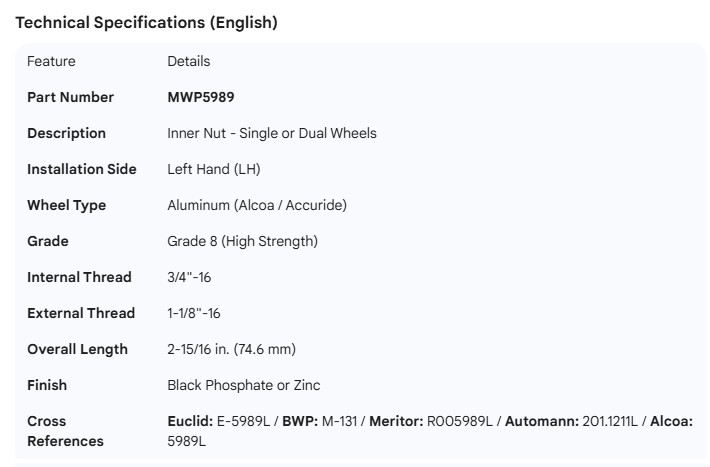
Task: Click the MWP5989 part number value
Action: pyautogui.click(x=201, y=98)
